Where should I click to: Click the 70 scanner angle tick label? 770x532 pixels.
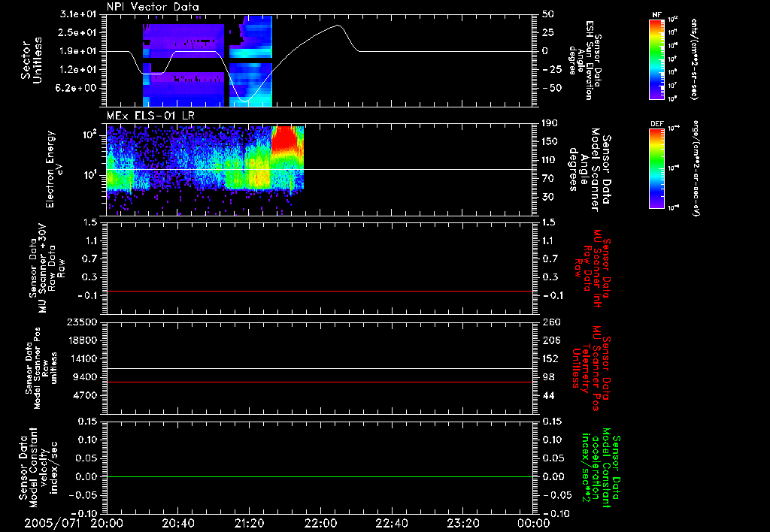coord(548,179)
